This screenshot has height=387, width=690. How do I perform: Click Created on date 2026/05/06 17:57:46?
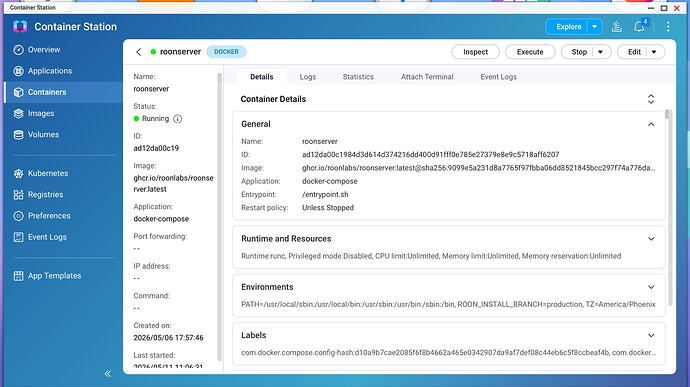click(x=169, y=338)
